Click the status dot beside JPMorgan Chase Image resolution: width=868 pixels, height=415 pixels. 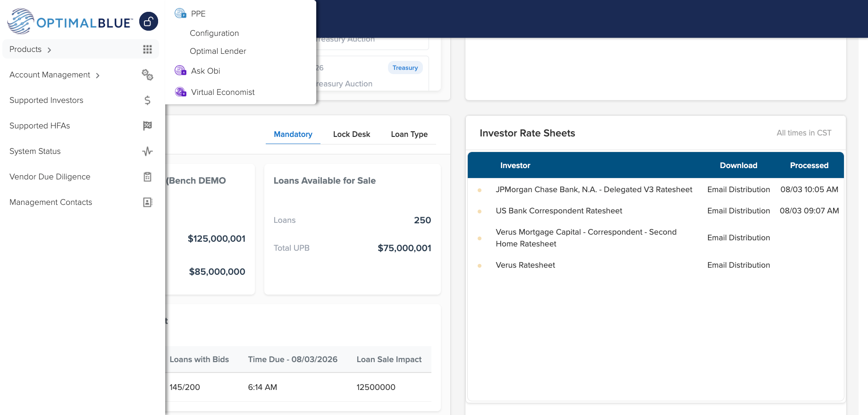480,190
